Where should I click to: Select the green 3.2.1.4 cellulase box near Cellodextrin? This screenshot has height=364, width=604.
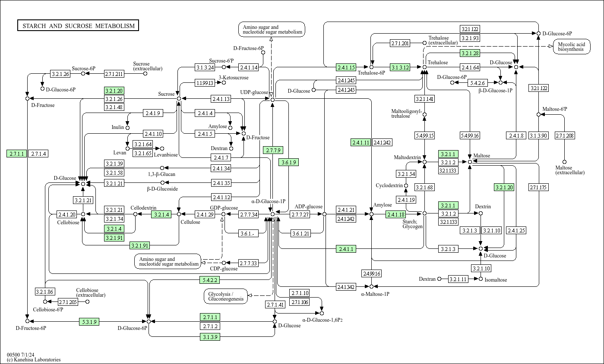click(x=160, y=213)
